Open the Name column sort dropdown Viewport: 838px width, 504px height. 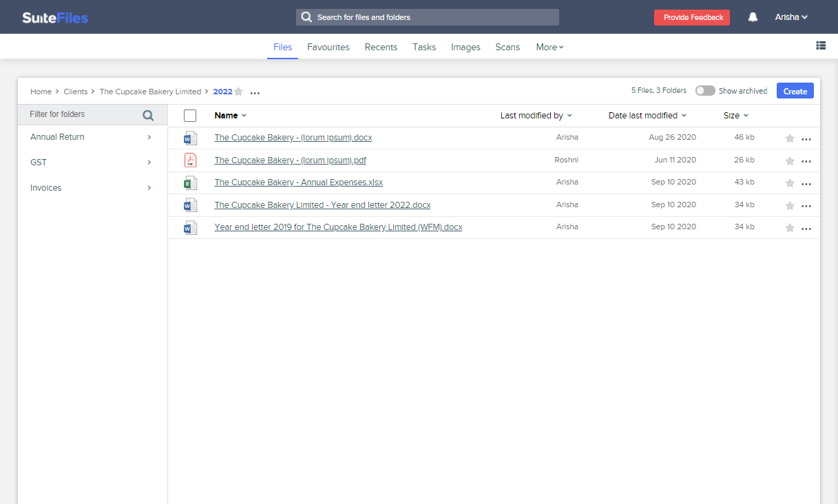click(243, 115)
